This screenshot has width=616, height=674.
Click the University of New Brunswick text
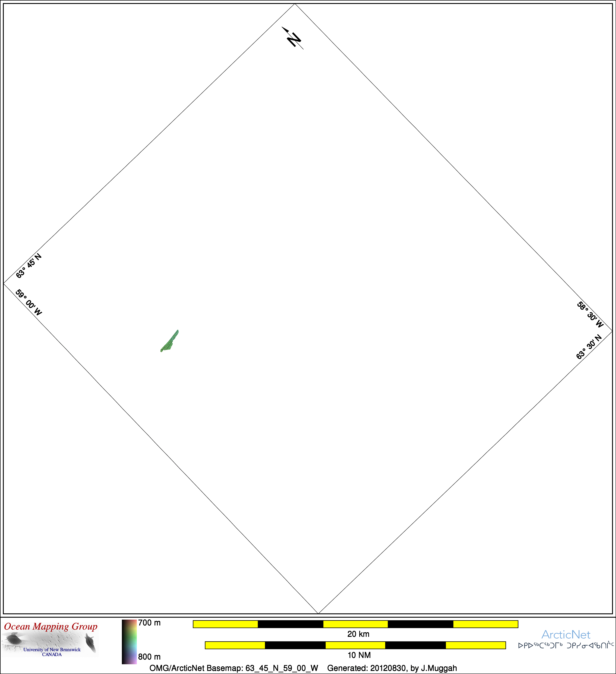click(52, 650)
